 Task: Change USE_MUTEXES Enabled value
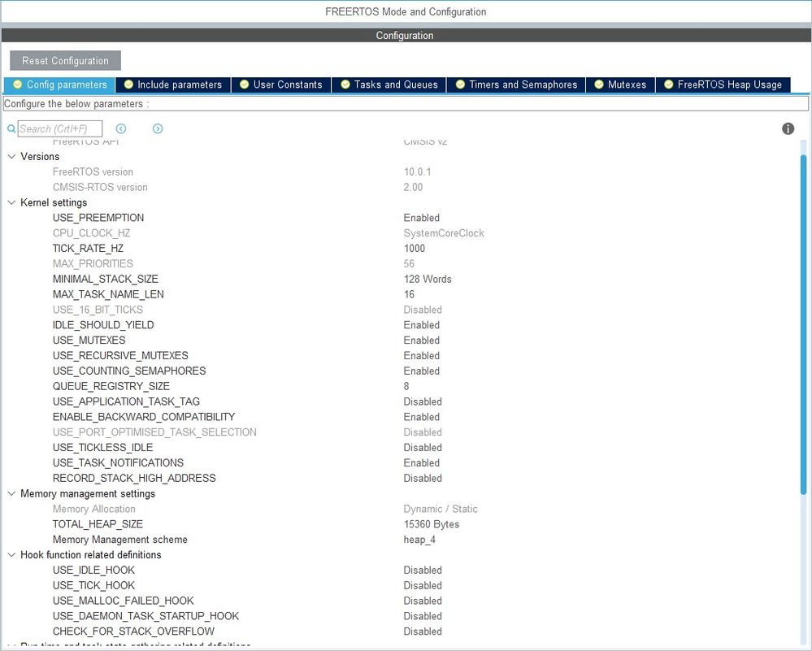(422, 341)
